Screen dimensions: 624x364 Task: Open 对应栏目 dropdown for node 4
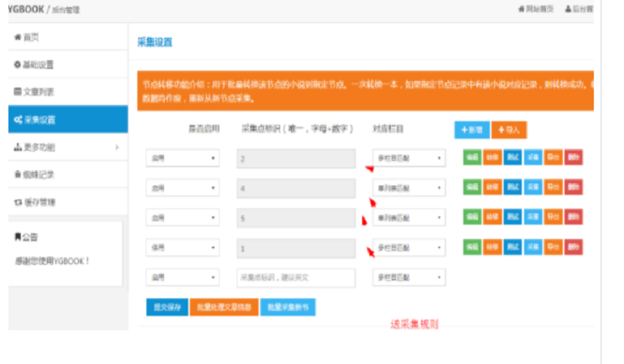click(x=408, y=188)
